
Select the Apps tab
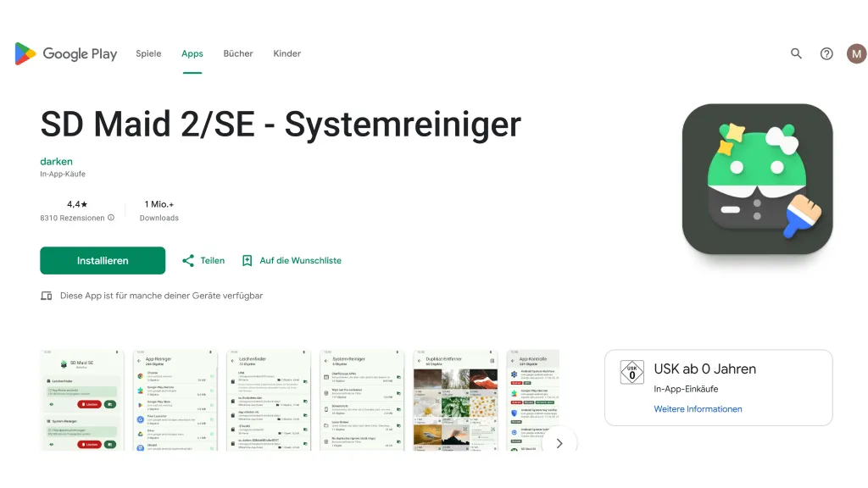click(192, 53)
